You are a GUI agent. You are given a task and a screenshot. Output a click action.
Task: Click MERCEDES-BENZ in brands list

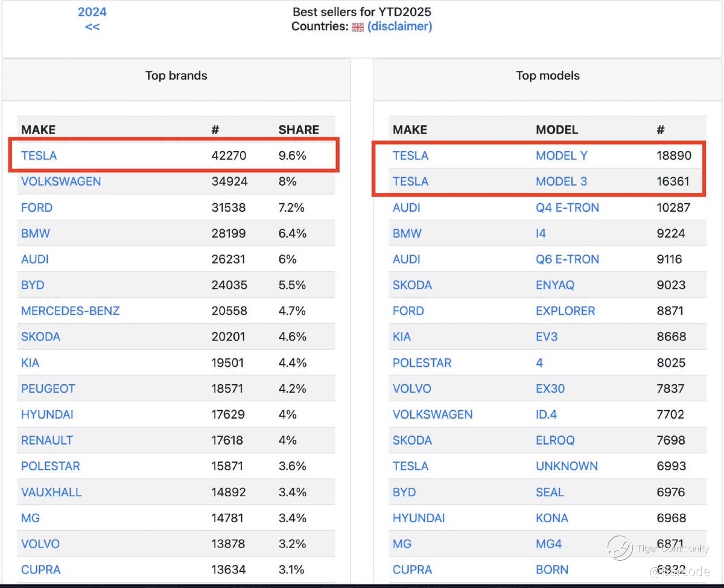click(70, 311)
